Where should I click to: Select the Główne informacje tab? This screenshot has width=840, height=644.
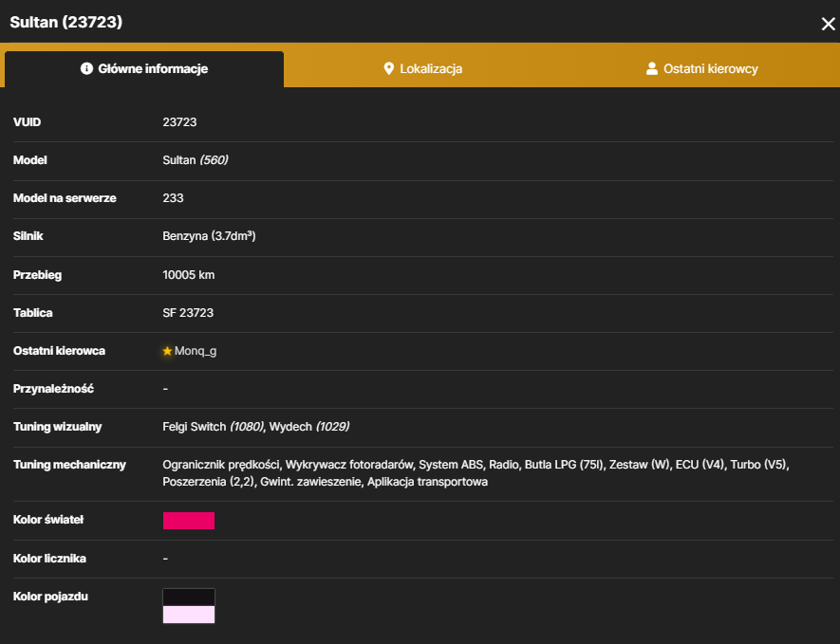pos(144,68)
